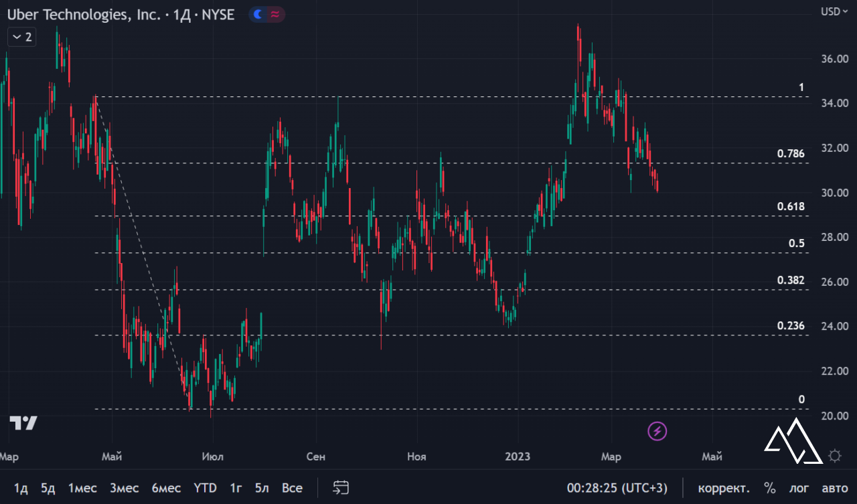Click the Ноя label on time axis

pos(416,456)
